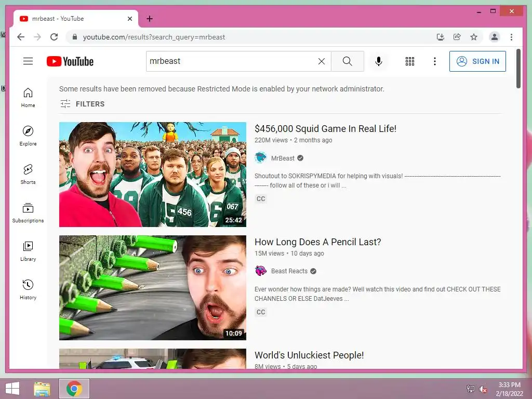The width and height of the screenshot is (532, 399).
Task: Expand the FILTERS options
Action: [83, 104]
